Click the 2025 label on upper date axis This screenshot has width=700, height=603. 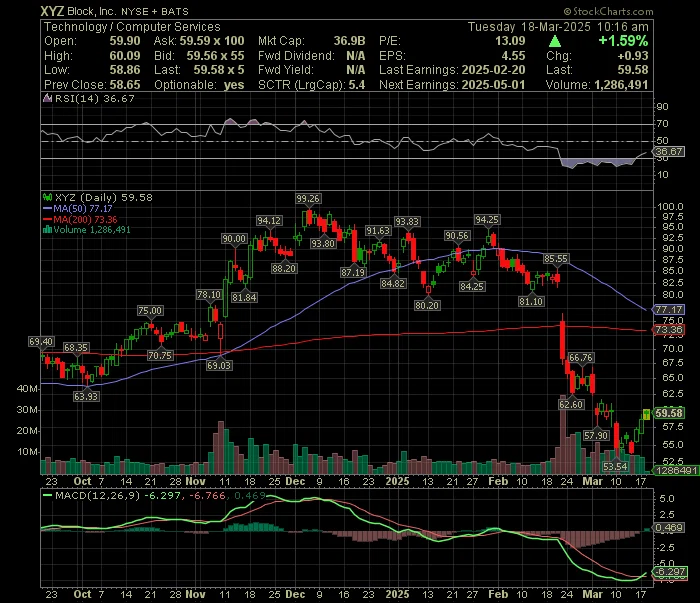(x=397, y=481)
